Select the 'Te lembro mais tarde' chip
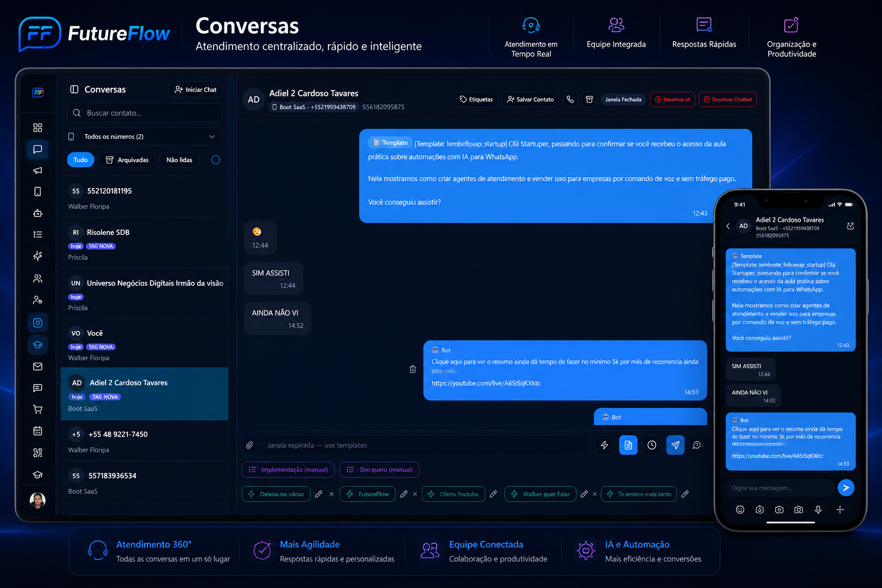The image size is (882, 588). click(x=639, y=494)
